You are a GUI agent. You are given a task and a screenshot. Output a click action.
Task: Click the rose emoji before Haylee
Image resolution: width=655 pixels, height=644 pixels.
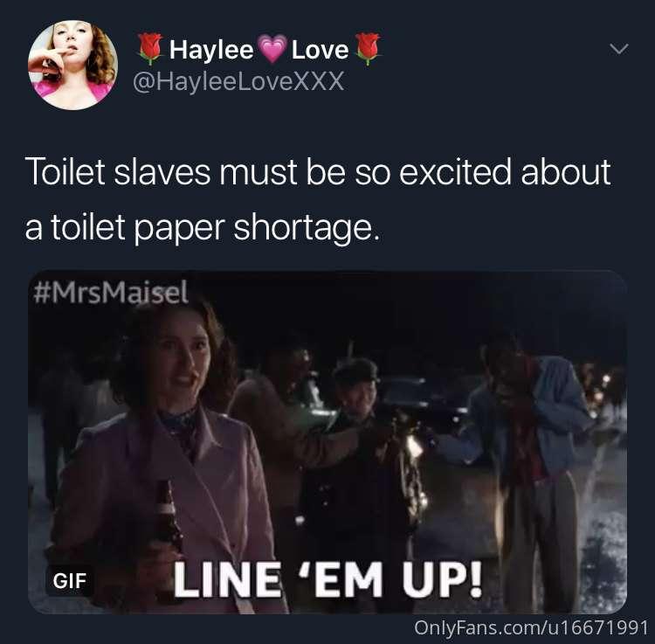click(149, 49)
